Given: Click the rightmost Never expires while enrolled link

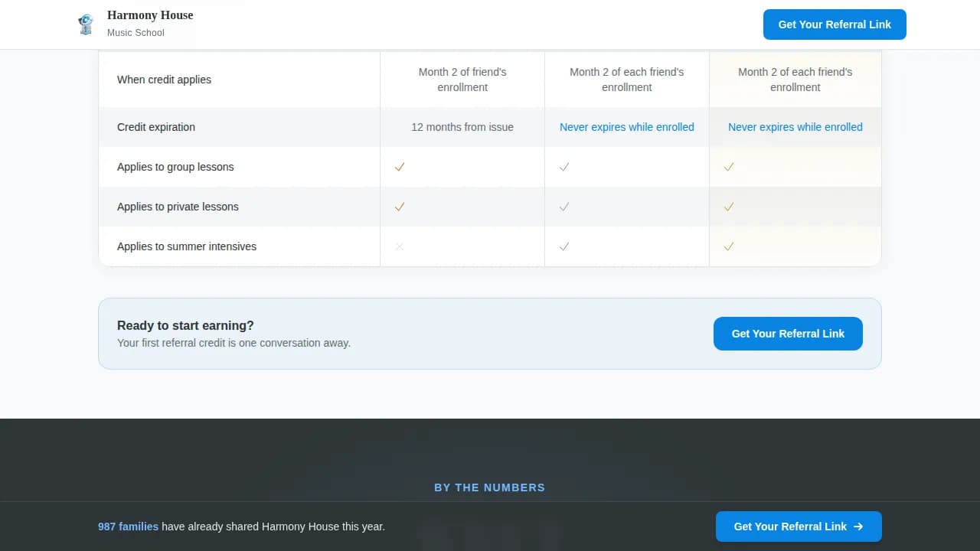Looking at the screenshot, I should point(795,127).
